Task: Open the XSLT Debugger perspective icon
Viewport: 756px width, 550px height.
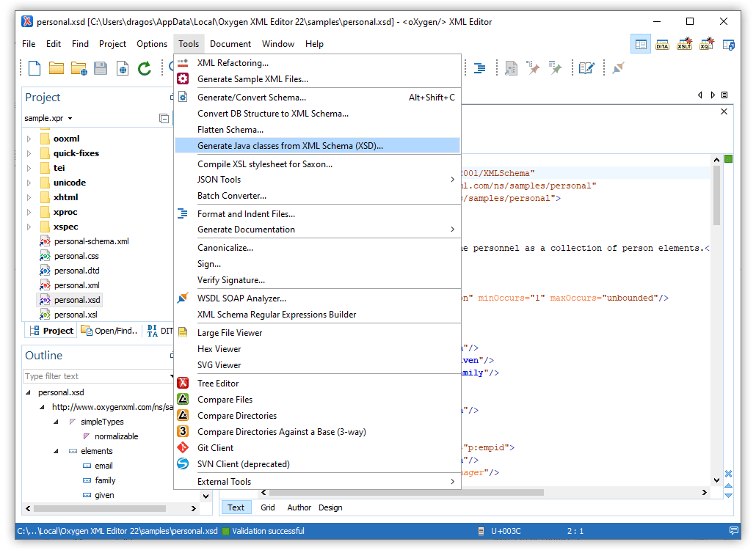Action: point(684,44)
